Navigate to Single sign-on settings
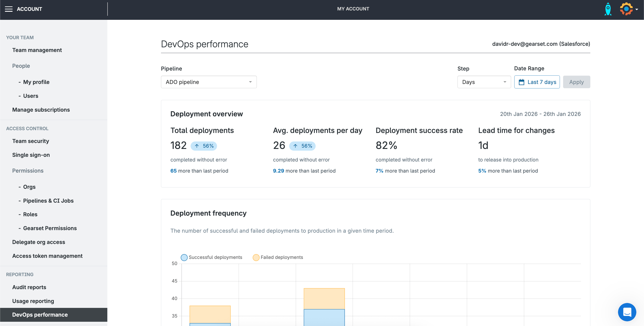Screen dimensions: 644x326 (31, 155)
